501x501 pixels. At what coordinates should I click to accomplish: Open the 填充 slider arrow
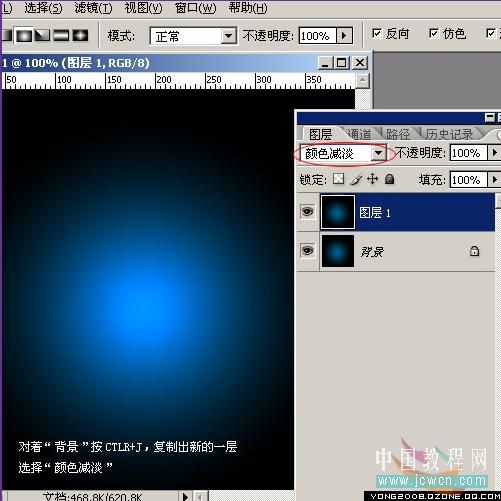pyautogui.click(x=495, y=180)
